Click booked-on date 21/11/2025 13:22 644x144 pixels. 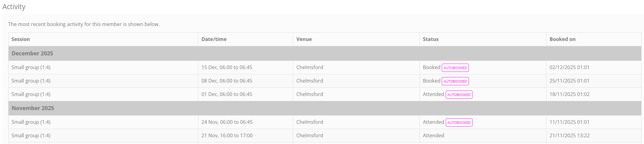click(569, 135)
